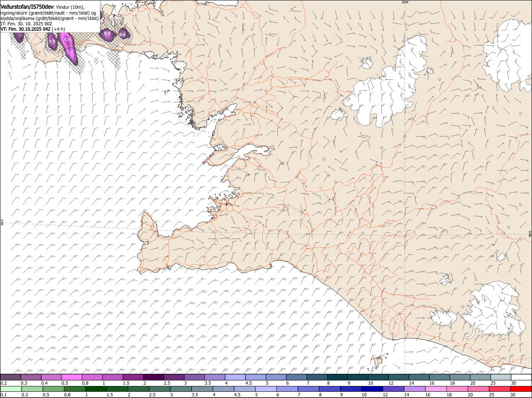Click the Veðurstofan/IS750dev title text
This screenshot has height=398, width=532.
(27, 7)
